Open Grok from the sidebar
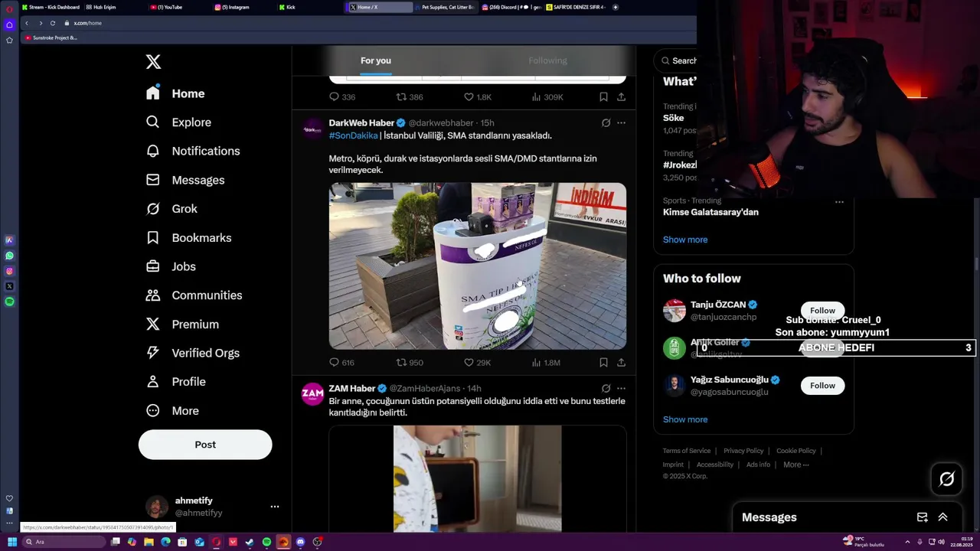The width and height of the screenshot is (980, 551). [171, 209]
